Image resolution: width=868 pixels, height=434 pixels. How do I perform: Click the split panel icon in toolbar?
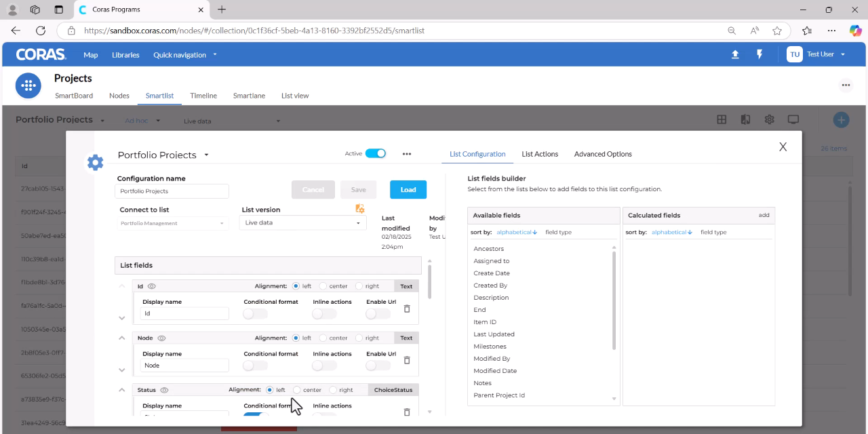click(x=745, y=119)
